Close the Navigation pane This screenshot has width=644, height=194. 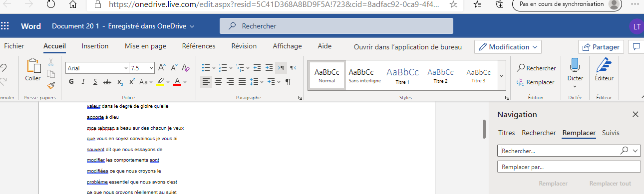tap(635, 114)
